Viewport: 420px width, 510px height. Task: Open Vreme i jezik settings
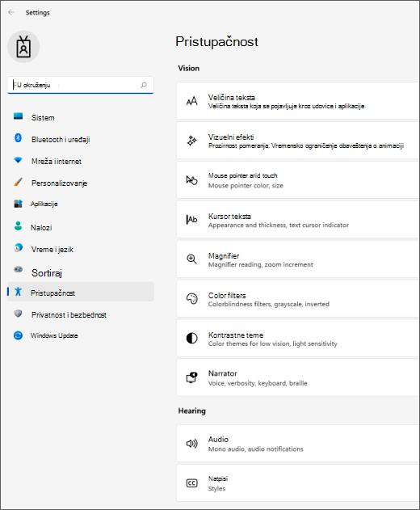click(81, 249)
